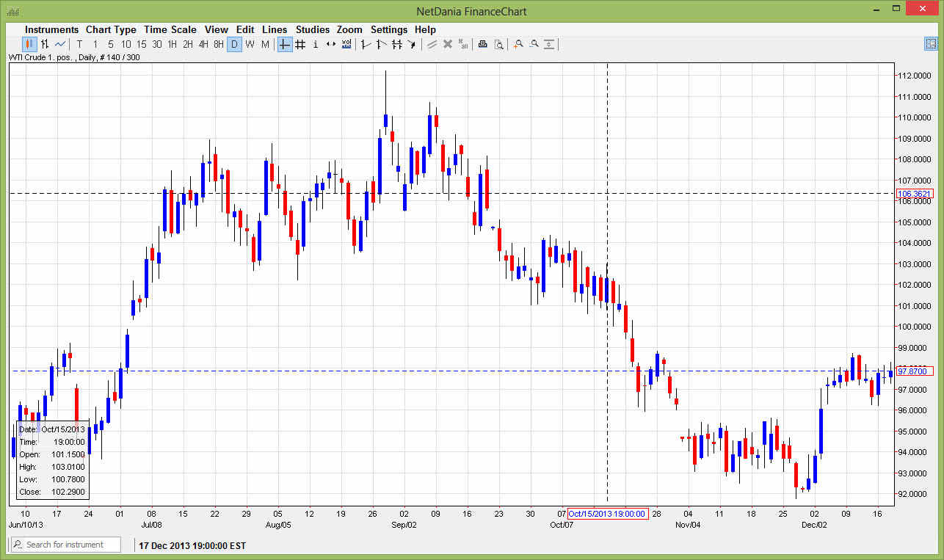Toggle the crosshair cursor mode
This screenshot has height=560, width=944.
pyautogui.click(x=284, y=44)
